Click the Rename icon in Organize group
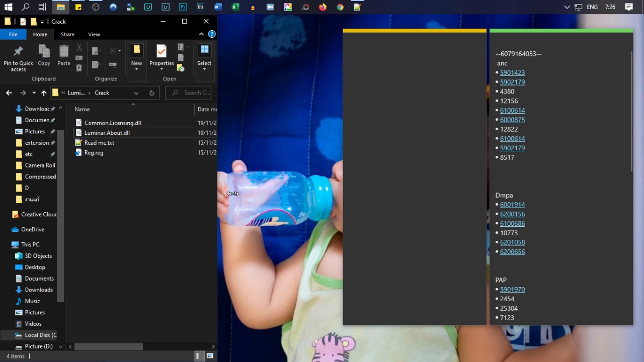Viewport: 644px width, 362px height. point(113,64)
